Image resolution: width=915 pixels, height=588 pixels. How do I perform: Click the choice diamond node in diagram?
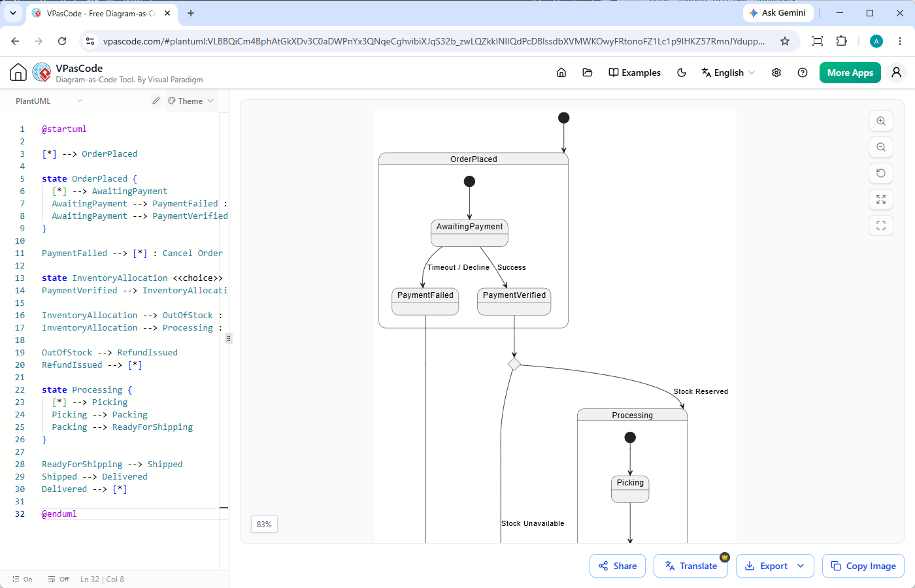coord(514,364)
